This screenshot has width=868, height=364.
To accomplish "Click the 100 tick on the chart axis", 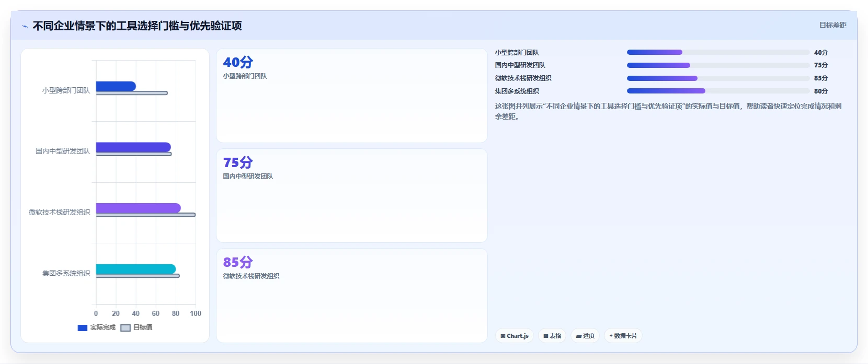I will [x=196, y=313].
